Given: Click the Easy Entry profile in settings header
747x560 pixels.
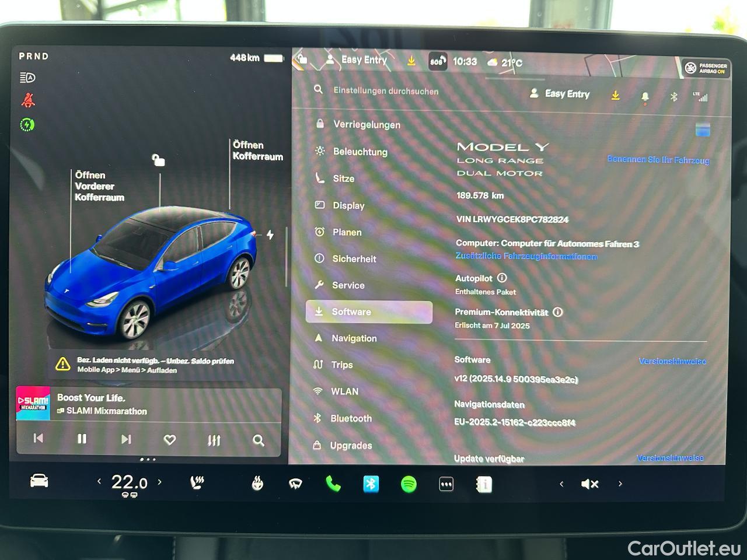Looking at the screenshot, I should pos(560,94).
